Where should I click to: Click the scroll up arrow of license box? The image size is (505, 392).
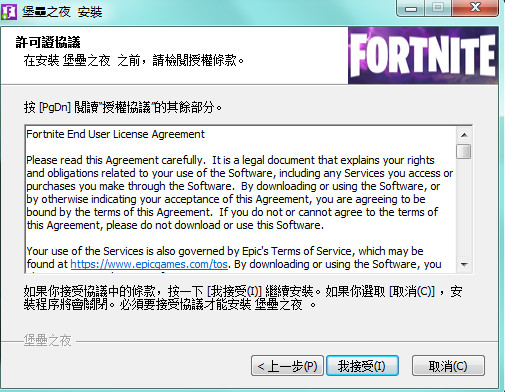[464, 135]
